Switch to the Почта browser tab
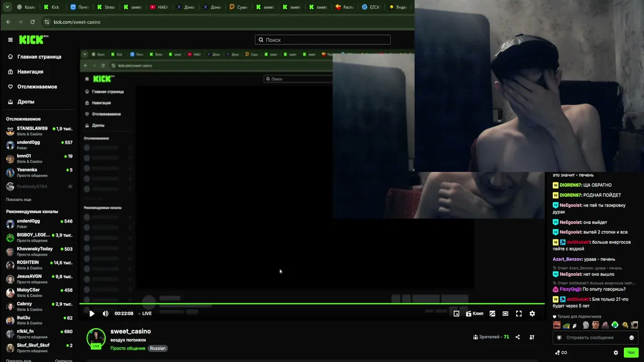This screenshot has height=362, width=644. click(x=79, y=7)
